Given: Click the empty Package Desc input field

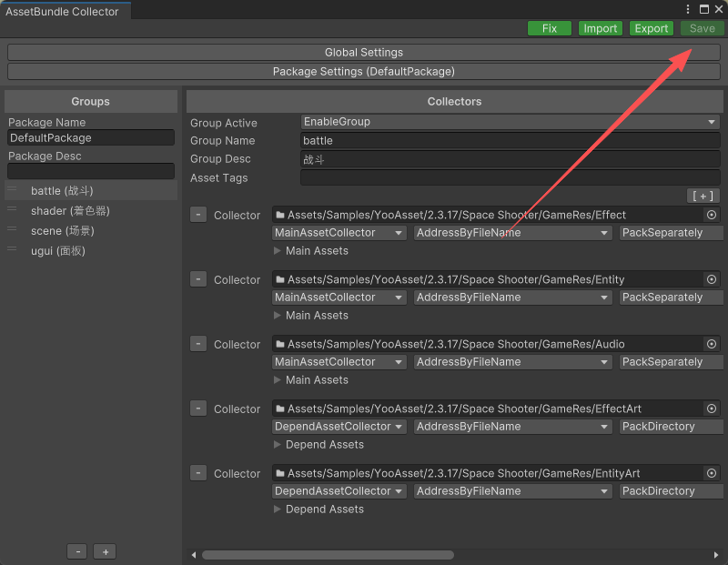Looking at the screenshot, I should point(91,171).
